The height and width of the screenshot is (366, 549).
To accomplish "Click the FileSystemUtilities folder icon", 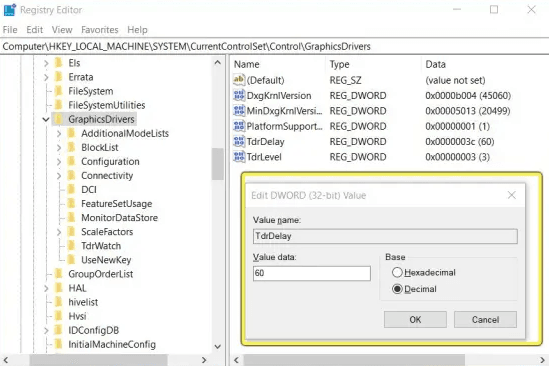I will coord(59,105).
